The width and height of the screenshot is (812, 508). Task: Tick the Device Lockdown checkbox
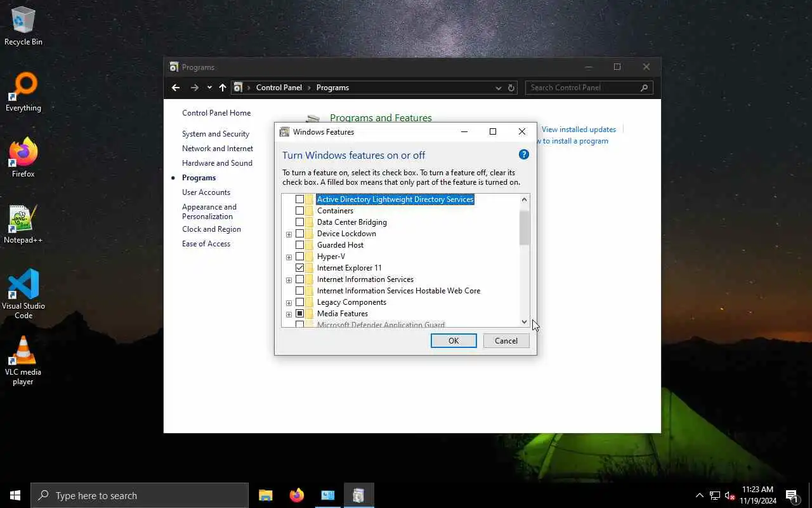(x=299, y=234)
